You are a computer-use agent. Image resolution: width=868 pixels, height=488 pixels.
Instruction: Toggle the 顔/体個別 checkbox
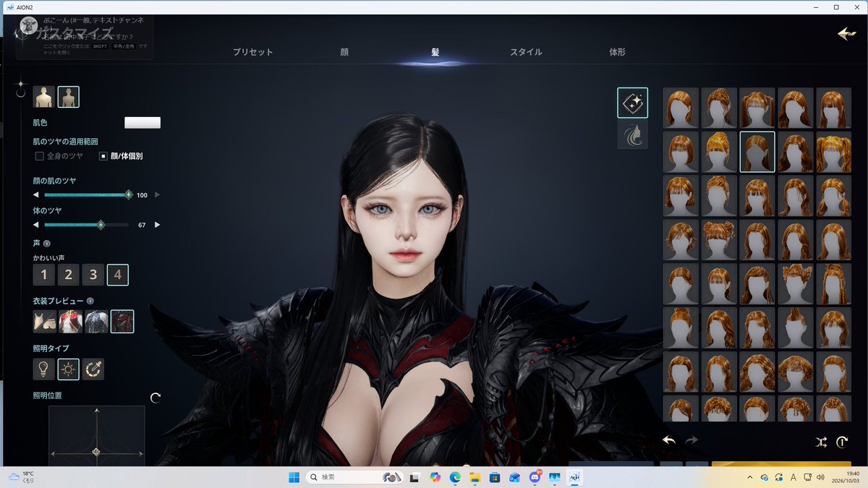(103, 156)
